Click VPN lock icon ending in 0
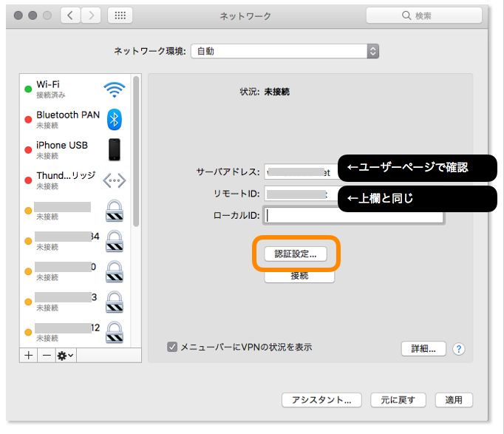 115,271
